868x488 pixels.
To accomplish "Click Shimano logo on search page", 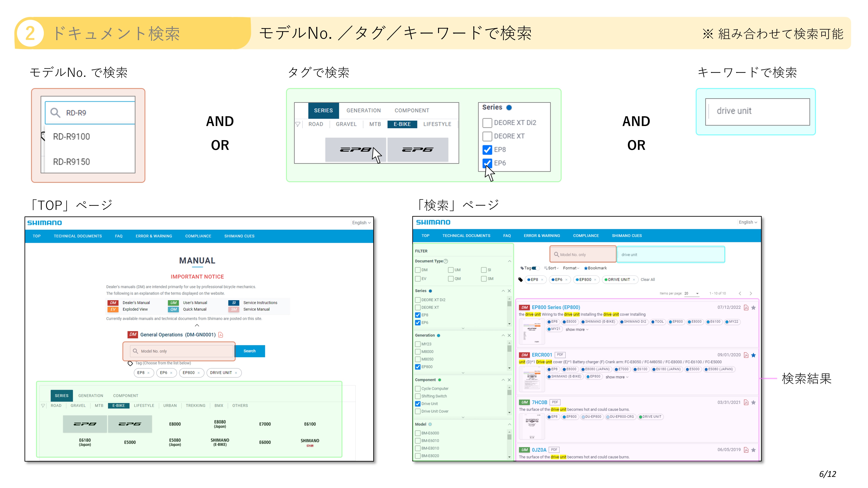I will click(433, 222).
